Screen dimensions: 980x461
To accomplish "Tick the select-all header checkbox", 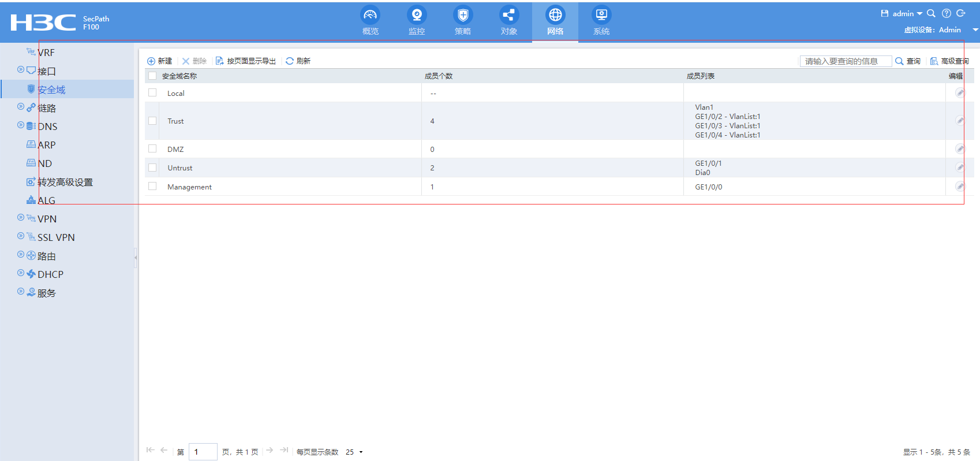I will 152,76.
